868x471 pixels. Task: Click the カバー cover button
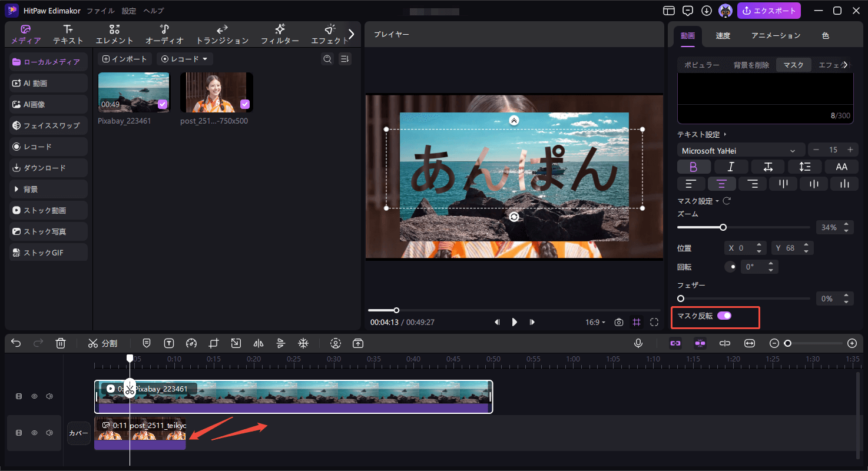(x=78, y=433)
